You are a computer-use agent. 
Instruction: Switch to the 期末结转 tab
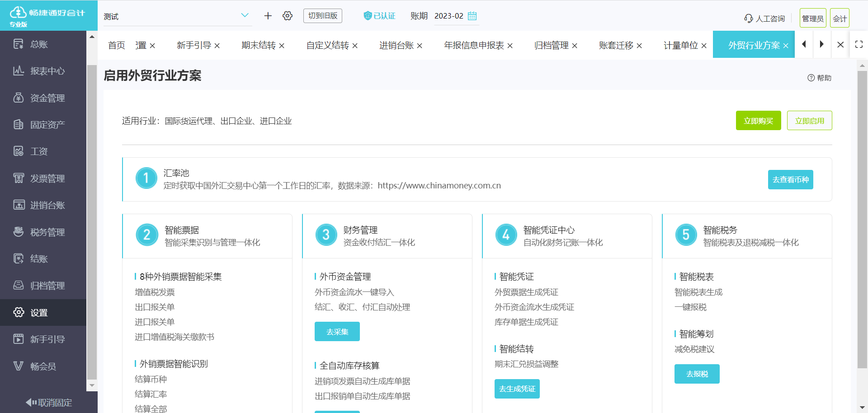[x=259, y=45]
